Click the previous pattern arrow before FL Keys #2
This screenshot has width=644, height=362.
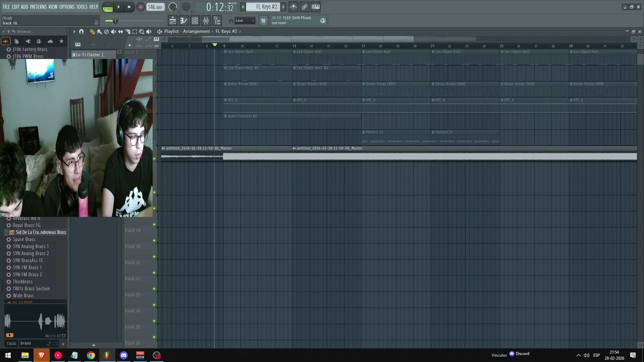point(243,7)
